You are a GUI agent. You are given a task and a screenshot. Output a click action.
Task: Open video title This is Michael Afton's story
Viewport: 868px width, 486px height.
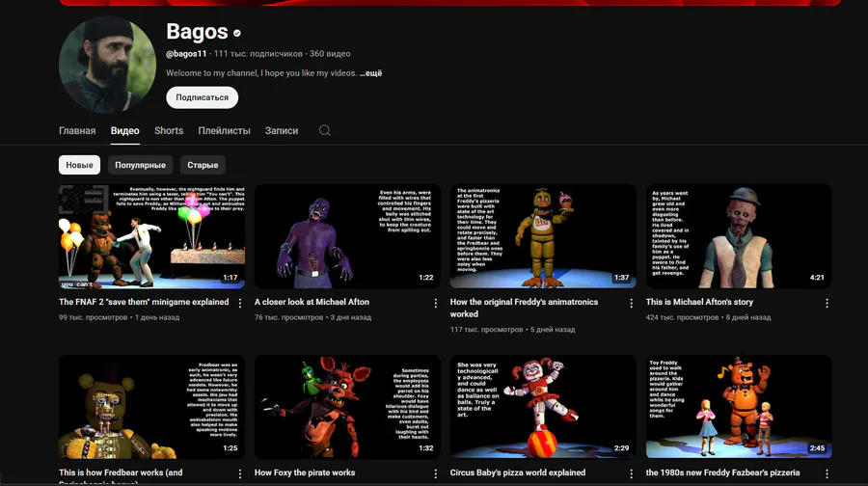click(699, 302)
